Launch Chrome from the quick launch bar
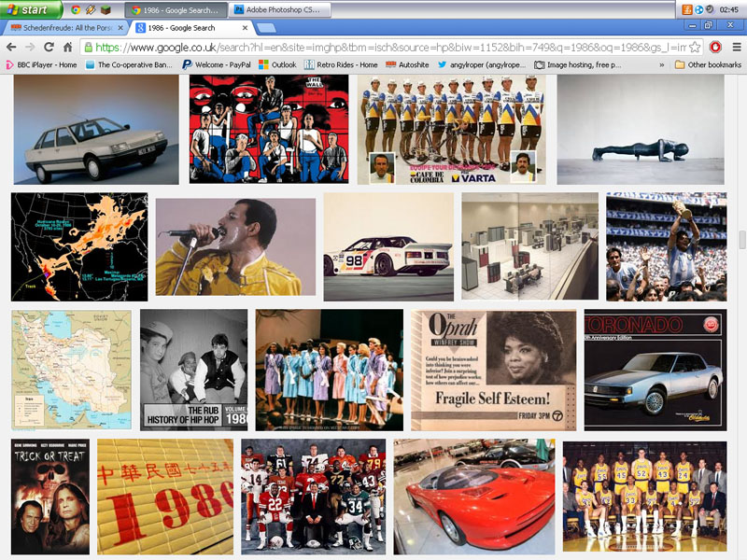This screenshot has width=747, height=560. pos(76,9)
